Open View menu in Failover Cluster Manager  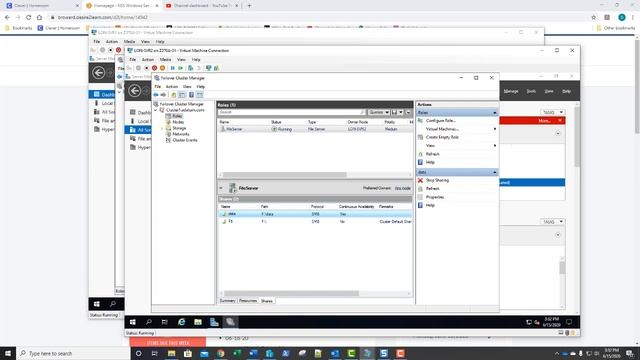(187, 87)
